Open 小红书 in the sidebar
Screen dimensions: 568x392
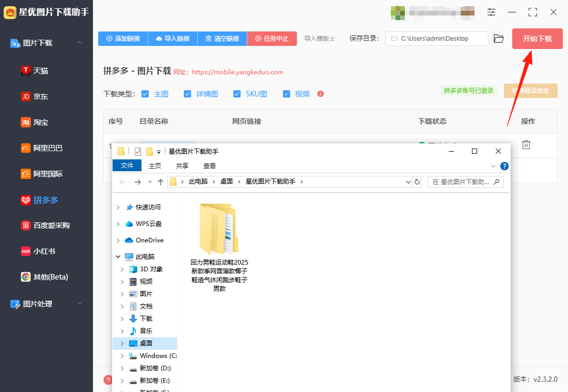38,251
